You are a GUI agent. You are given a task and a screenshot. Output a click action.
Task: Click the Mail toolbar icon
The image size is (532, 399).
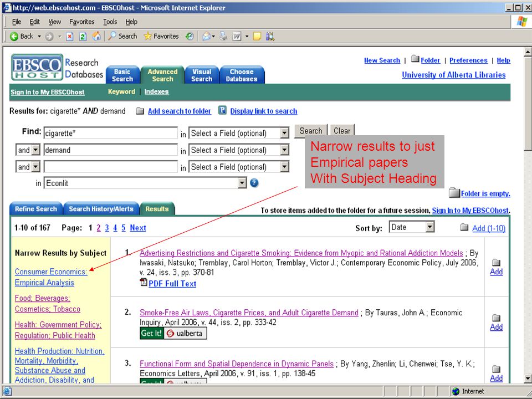[206, 37]
